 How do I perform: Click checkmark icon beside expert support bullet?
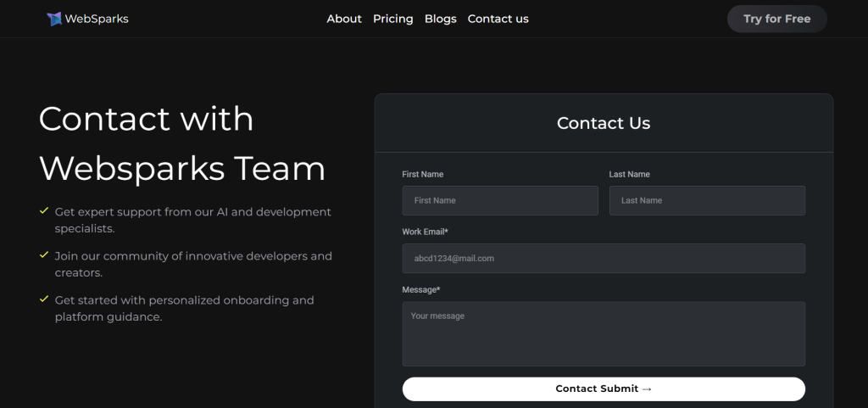44,210
